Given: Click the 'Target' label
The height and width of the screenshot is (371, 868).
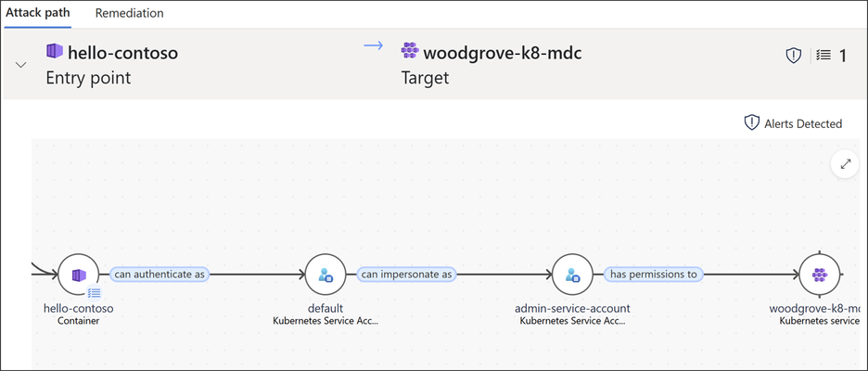Looking at the screenshot, I should pos(425,78).
